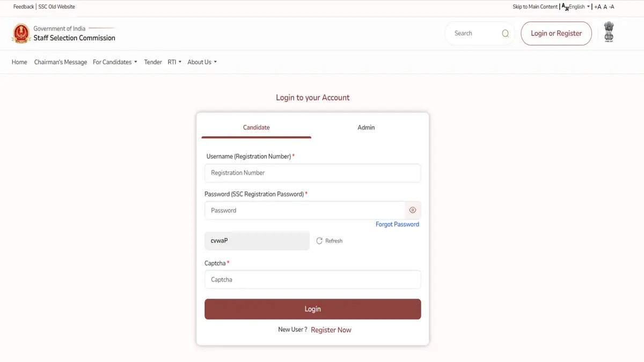Click inside the Registration Number field
Image resolution: width=644 pixels, height=362 pixels.
tap(312, 173)
